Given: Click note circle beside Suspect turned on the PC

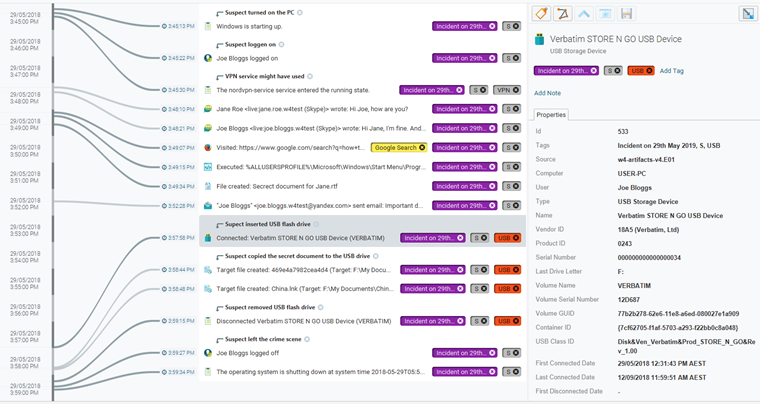Looking at the screenshot, I should tap(300, 13).
